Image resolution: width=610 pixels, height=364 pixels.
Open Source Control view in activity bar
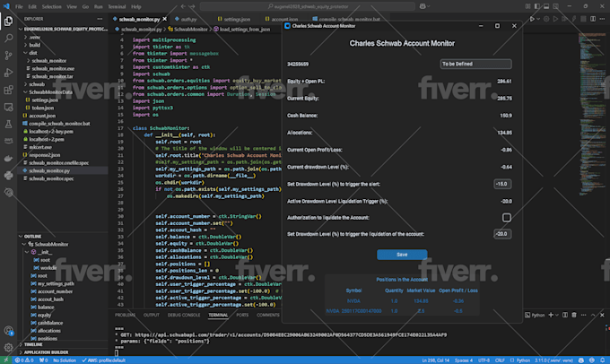(8, 56)
